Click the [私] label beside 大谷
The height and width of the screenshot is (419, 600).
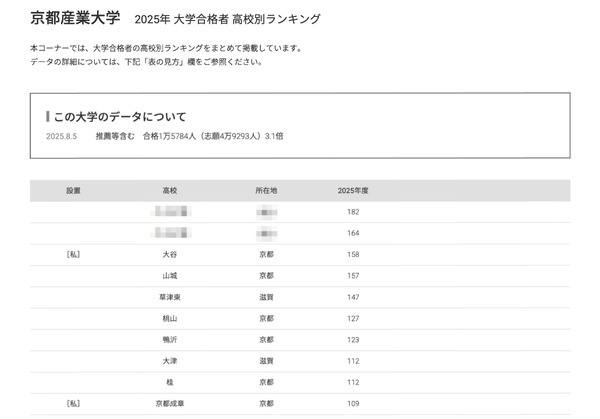(x=73, y=254)
